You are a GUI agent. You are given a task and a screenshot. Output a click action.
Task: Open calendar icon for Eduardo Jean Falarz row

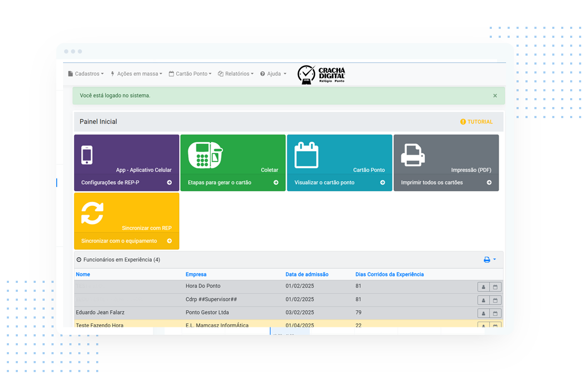coord(495,314)
